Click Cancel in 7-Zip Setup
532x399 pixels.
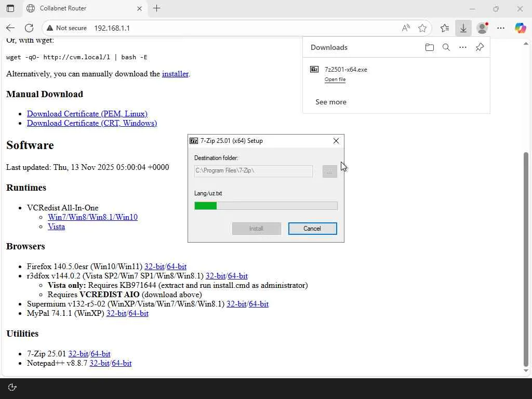pos(312,229)
